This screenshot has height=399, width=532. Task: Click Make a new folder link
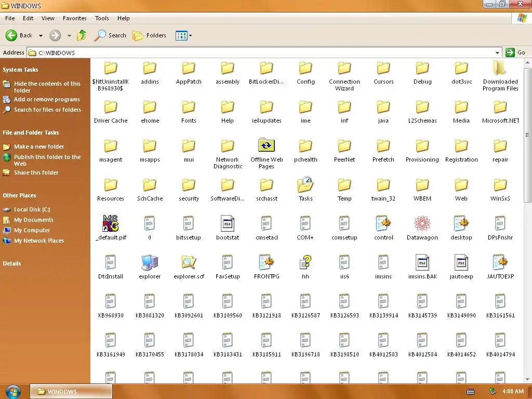click(39, 147)
